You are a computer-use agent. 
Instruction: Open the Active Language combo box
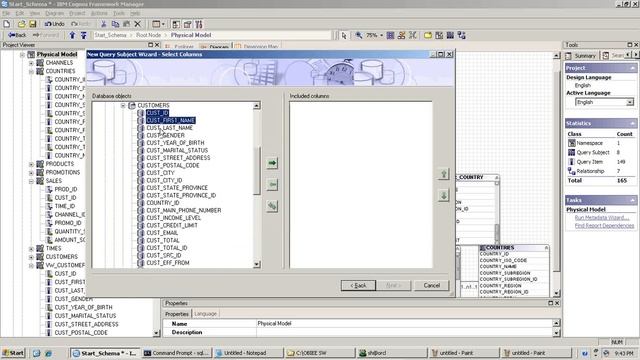[x=604, y=102]
